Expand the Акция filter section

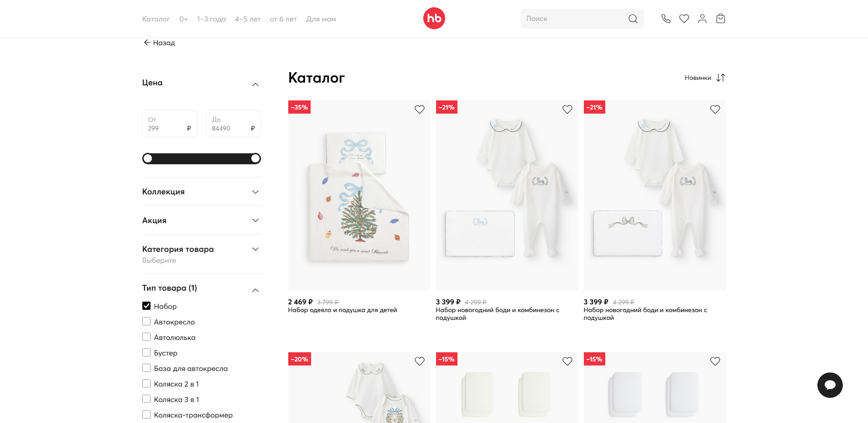201,220
